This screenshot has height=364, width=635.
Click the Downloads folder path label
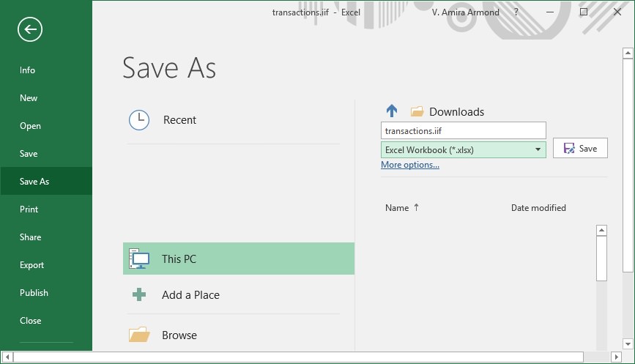(456, 112)
